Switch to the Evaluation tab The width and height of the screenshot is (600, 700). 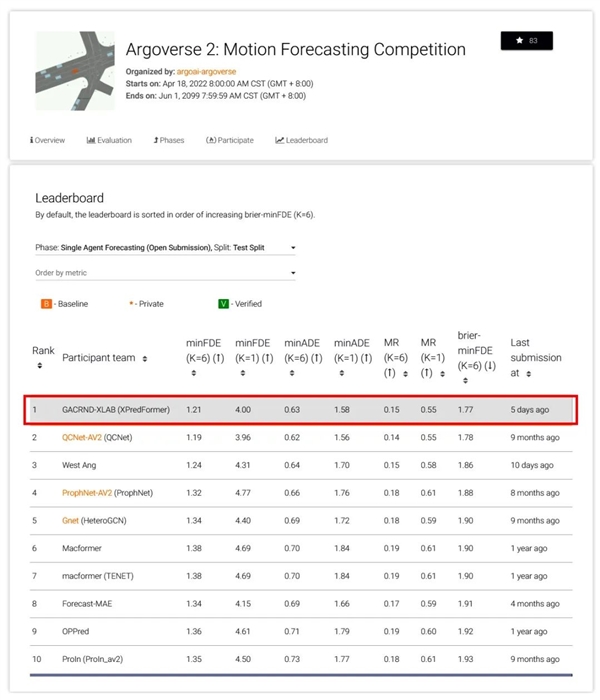(x=109, y=140)
